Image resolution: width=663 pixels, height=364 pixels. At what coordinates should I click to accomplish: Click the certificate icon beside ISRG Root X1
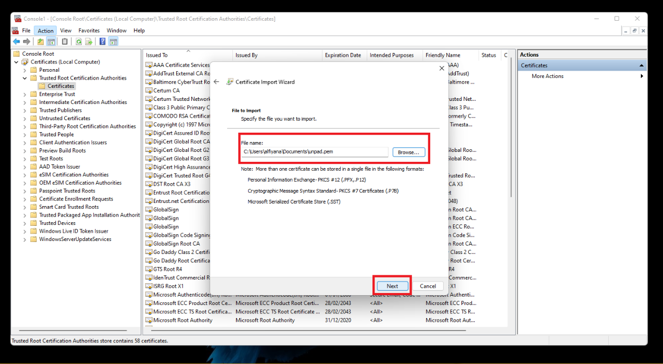pyautogui.click(x=149, y=286)
